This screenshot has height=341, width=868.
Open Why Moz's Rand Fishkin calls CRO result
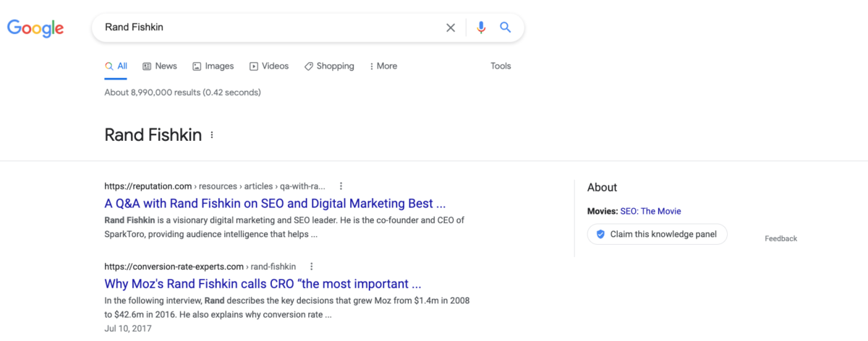point(263,283)
